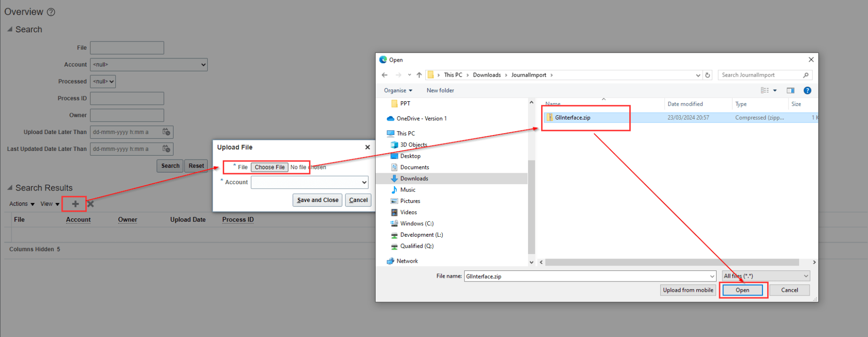This screenshot has height=337, width=868.
Task: Open the Actions menu
Action: click(22, 204)
